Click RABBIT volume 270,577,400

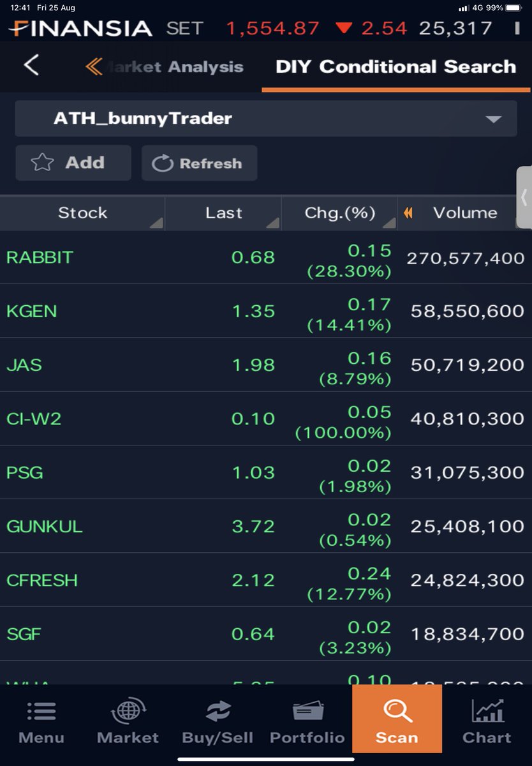pos(466,257)
